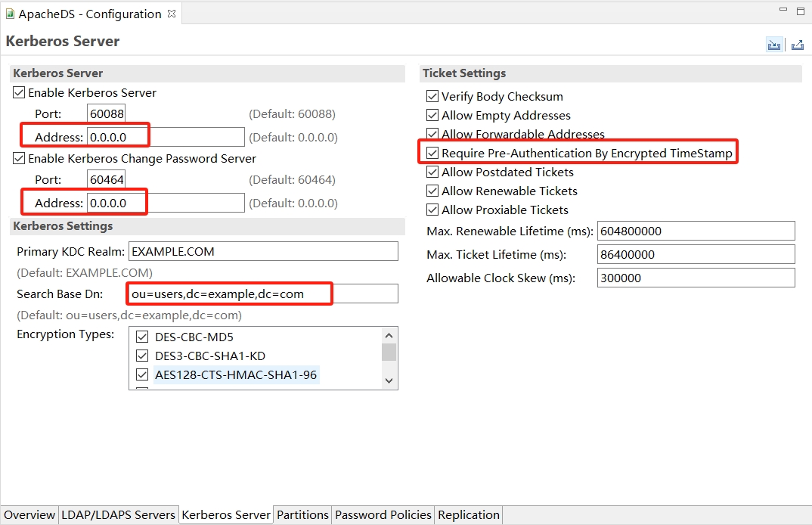Uncheck DES-CBC-MD5 encryption type
The height and width of the screenshot is (525, 812).
tap(141, 337)
